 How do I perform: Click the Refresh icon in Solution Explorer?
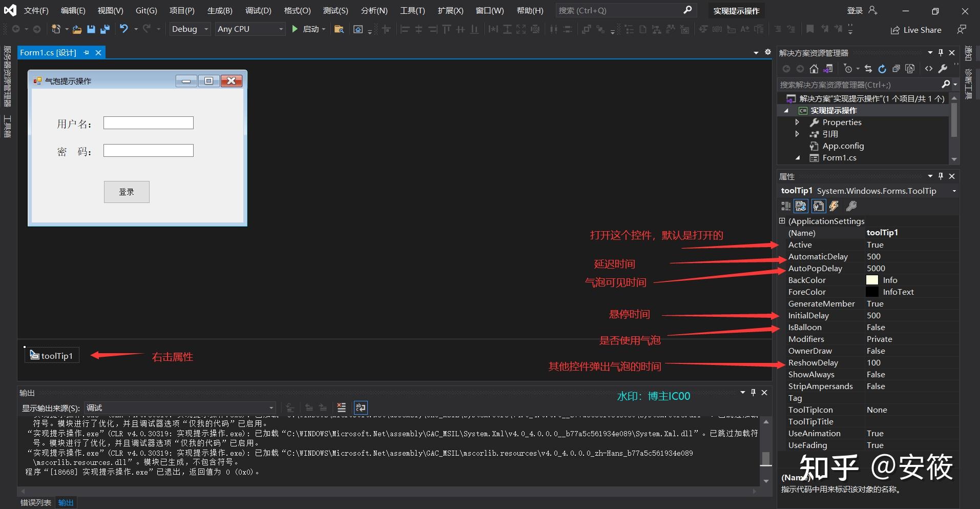(x=882, y=69)
